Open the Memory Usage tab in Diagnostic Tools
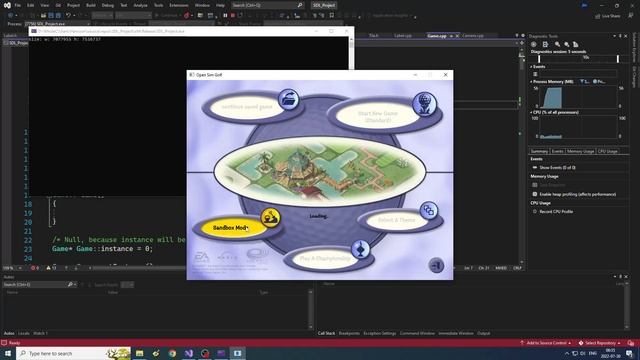640x360 pixels. coord(580,151)
